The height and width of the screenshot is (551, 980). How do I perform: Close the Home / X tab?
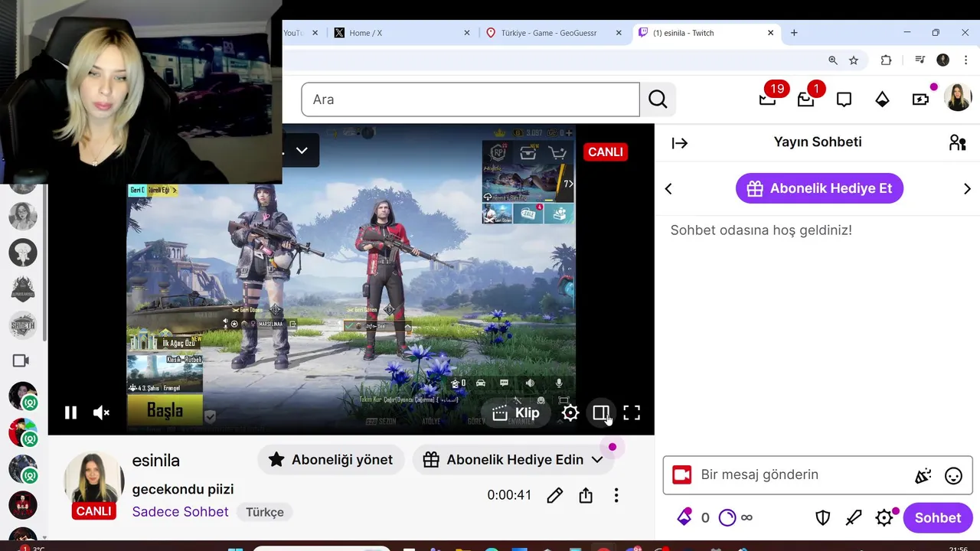click(x=467, y=33)
